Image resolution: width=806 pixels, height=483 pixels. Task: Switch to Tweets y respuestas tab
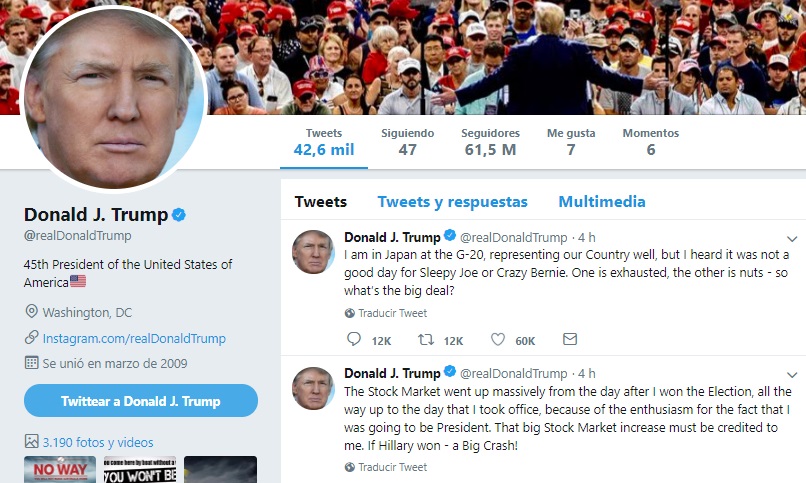452,202
